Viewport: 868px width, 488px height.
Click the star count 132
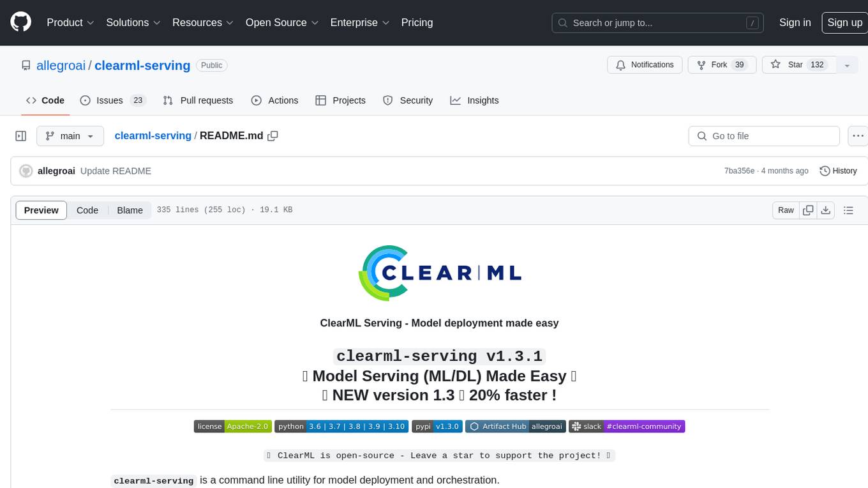(x=817, y=65)
